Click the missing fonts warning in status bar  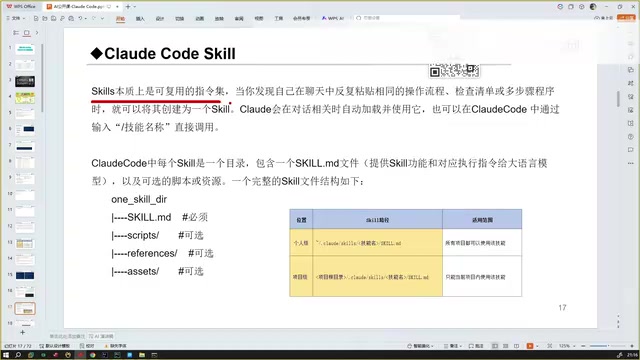[116, 346]
